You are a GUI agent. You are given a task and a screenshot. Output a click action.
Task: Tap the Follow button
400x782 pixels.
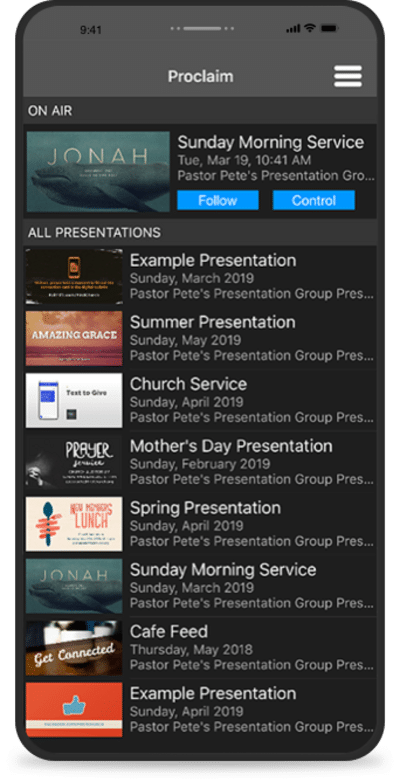pos(217,200)
